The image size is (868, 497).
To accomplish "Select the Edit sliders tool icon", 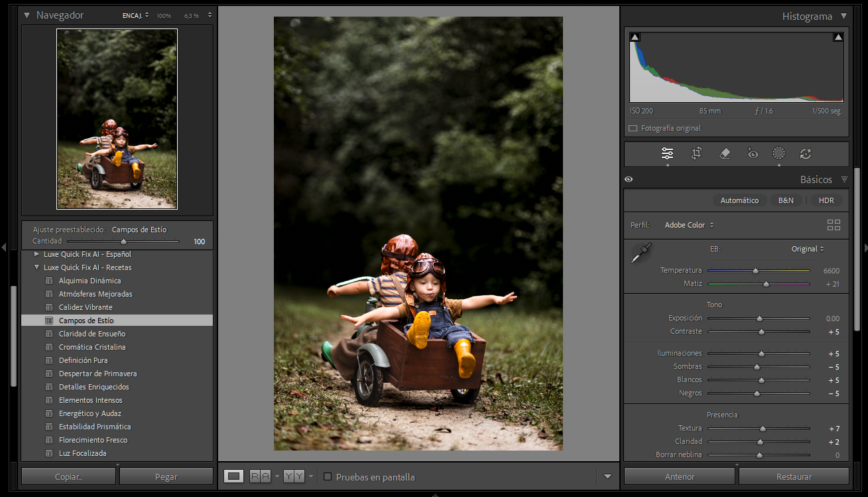I will [x=667, y=154].
